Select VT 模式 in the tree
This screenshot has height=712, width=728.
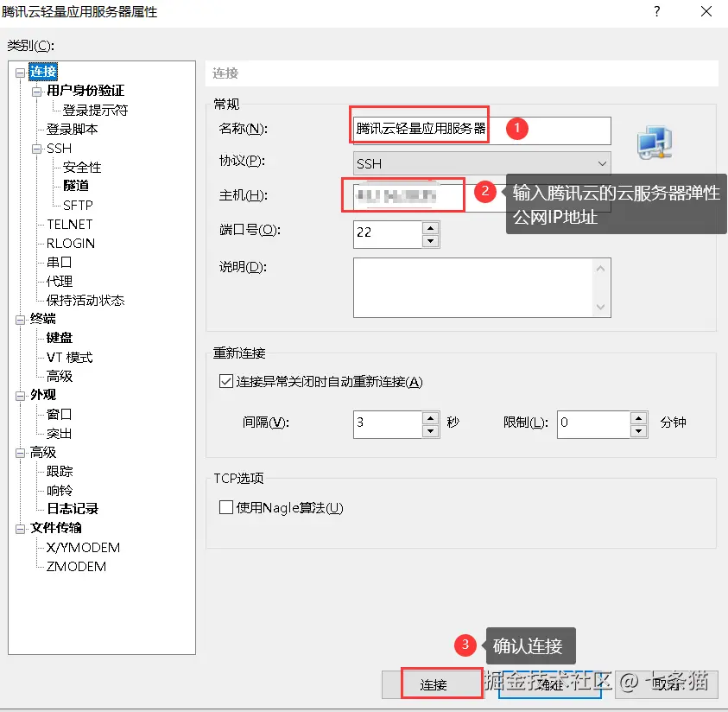pos(70,357)
